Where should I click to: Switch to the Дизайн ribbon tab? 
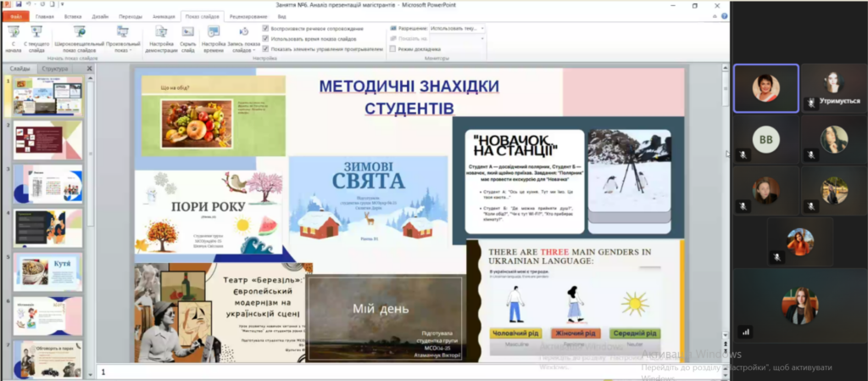pyautogui.click(x=100, y=17)
